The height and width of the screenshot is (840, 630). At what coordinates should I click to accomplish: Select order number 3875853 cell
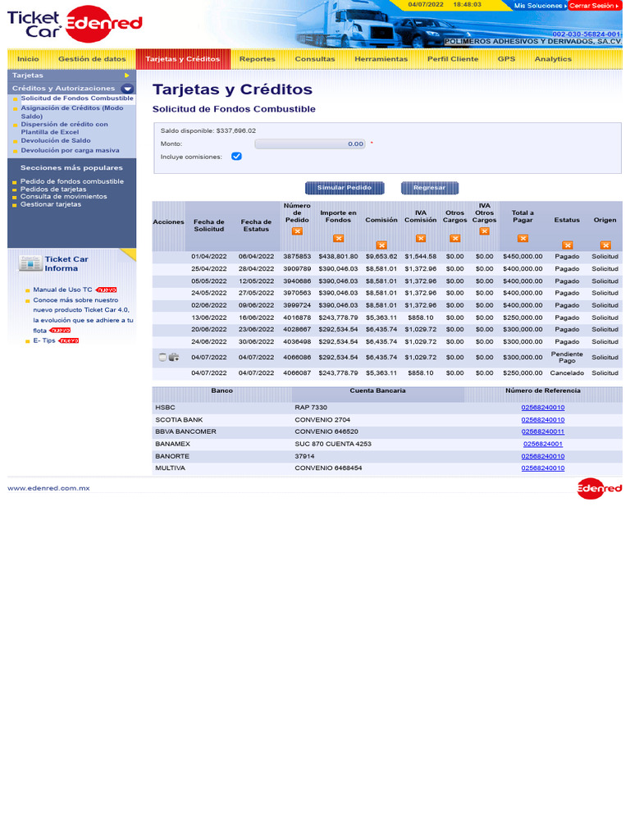point(297,257)
